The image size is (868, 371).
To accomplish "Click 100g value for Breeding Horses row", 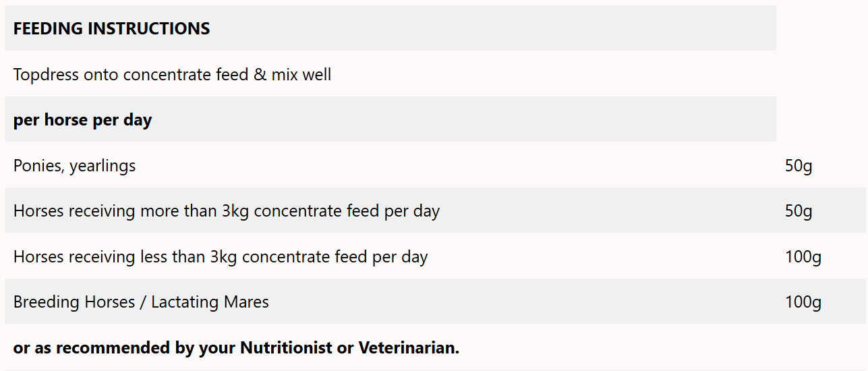I will (803, 302).
